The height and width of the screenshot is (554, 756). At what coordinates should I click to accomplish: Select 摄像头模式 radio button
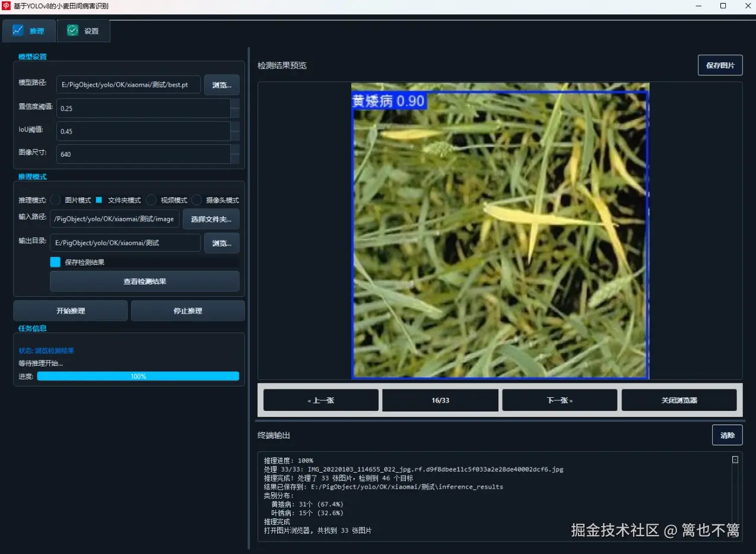click(x=196, y=200)
